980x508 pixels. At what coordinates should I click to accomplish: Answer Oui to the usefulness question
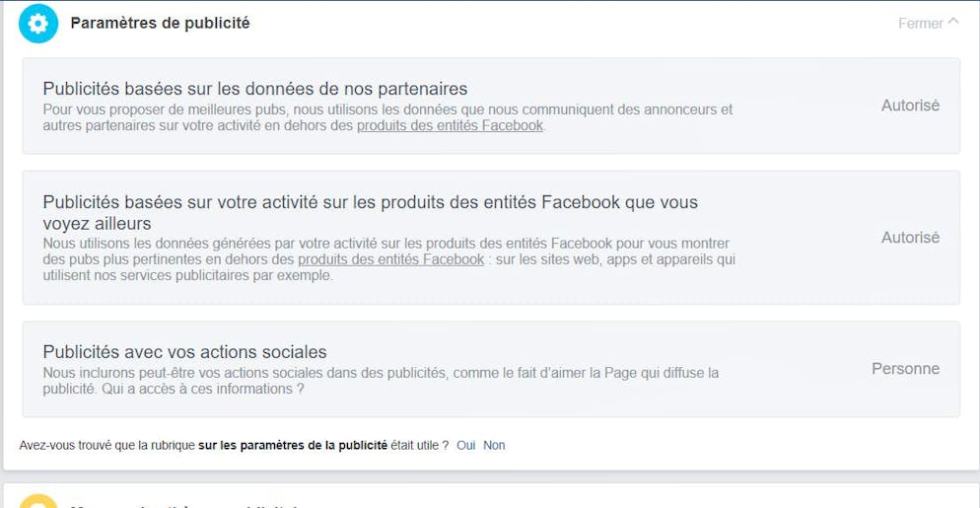point(465,446)
